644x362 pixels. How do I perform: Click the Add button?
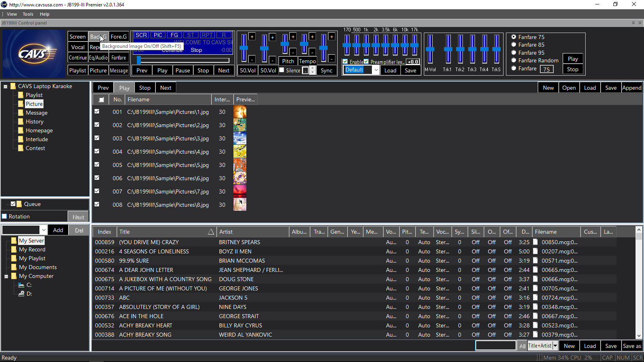58,230
